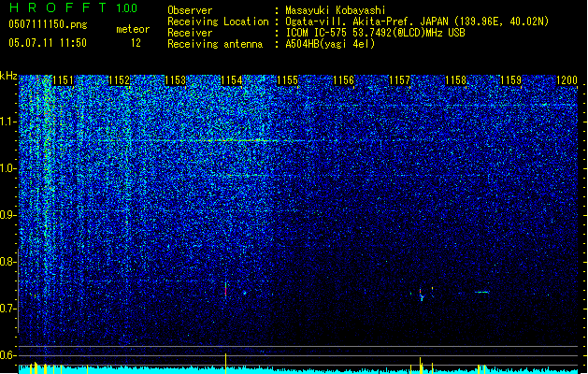This screenshot has height=374, width=588.
Task: Click the 1154 time marker
Action: click(x=232, y=80)
